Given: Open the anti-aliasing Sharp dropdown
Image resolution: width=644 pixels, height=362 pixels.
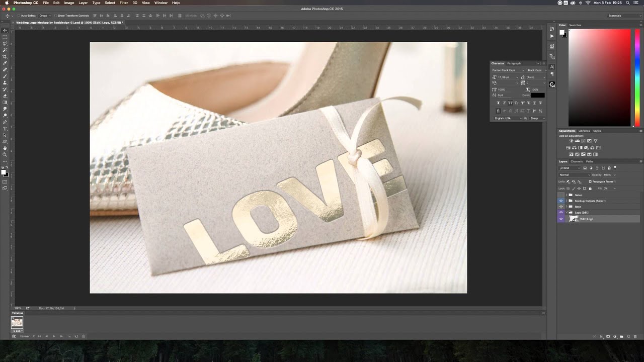Looking at the screenshot, I should click(x=537, y=118).
